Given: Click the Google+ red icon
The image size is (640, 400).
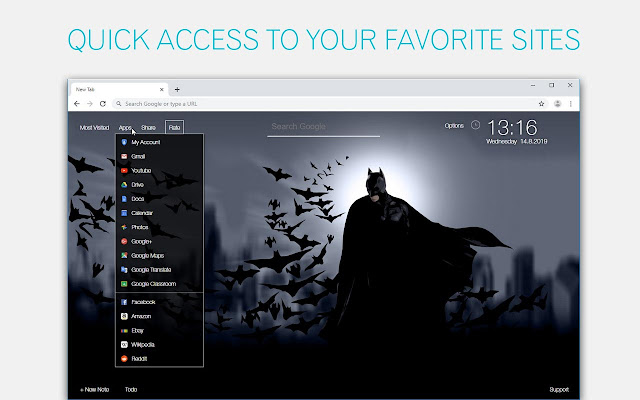Looking at the screenshot, I should (124, 242).
